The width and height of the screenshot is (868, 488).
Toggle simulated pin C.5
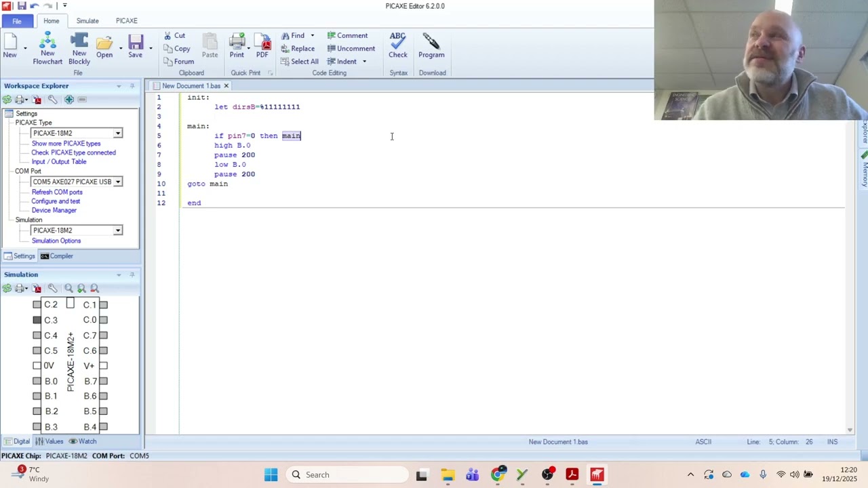click(x=37, y=350)
